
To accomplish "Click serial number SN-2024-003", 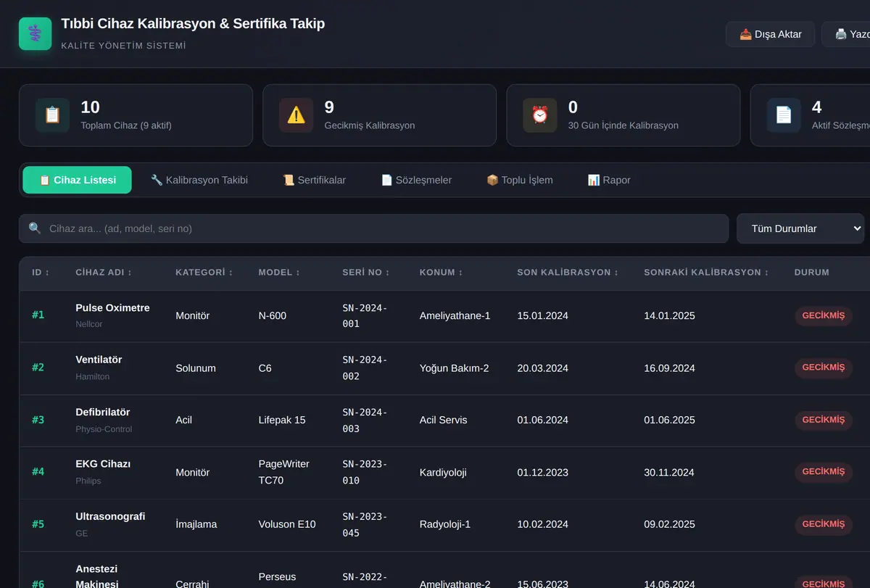I will [365, 421].
